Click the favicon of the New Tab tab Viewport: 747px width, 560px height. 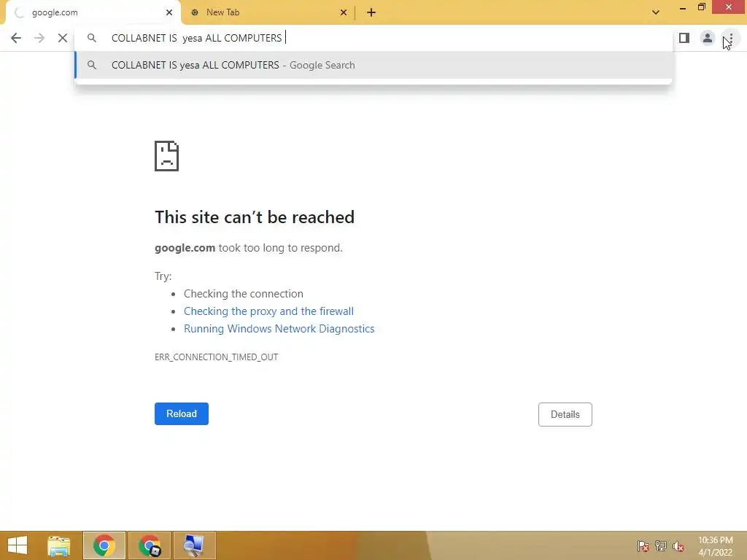194,12
